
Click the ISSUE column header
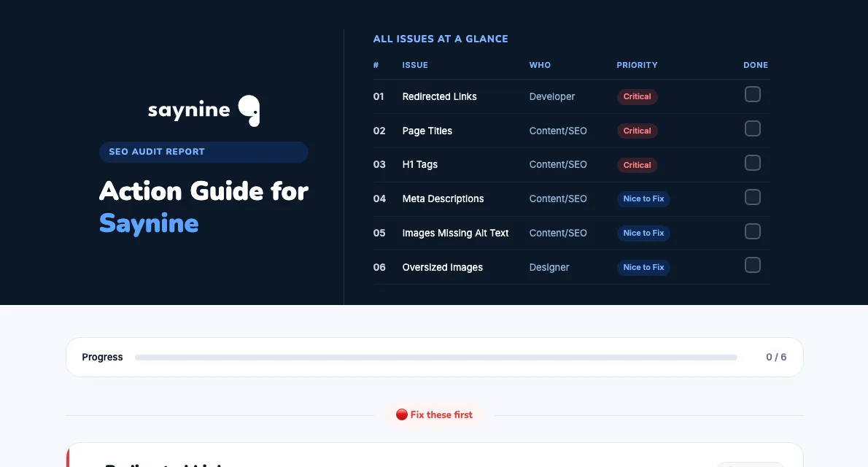[x=415, y=65]
